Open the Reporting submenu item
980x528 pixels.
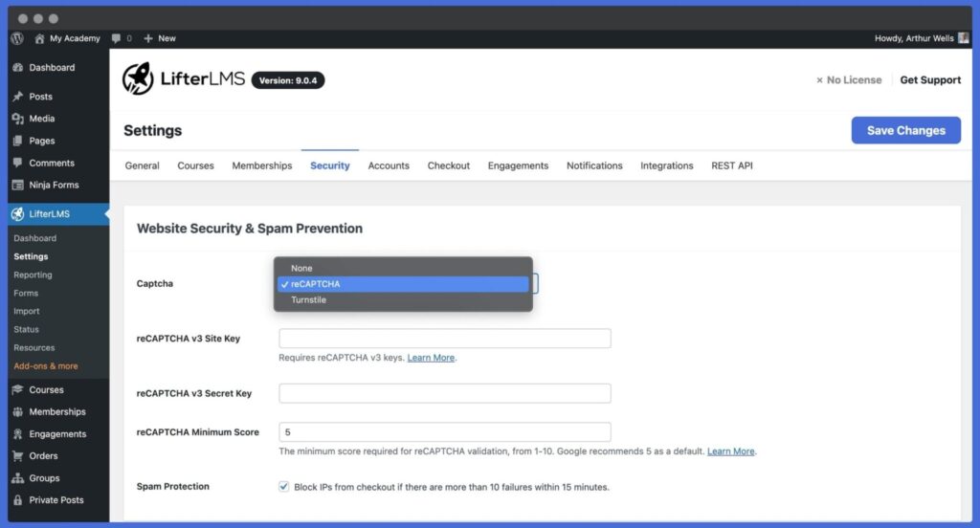point(33,275)
